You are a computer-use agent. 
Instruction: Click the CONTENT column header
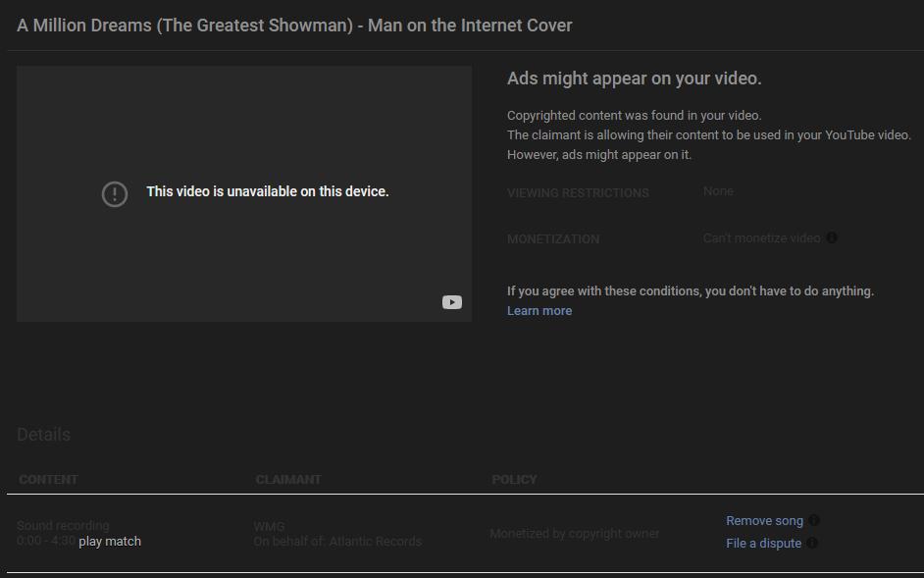click(48, 480)
